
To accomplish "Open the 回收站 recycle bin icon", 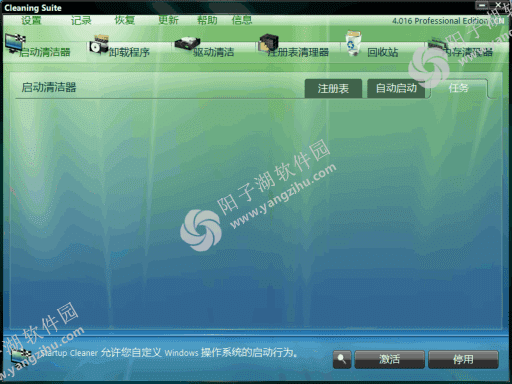I will 353,43.
